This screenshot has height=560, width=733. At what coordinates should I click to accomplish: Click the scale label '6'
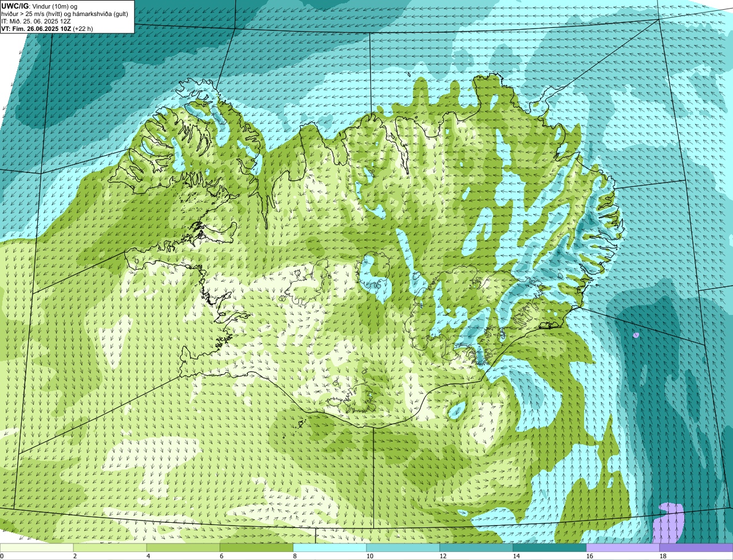222,556
